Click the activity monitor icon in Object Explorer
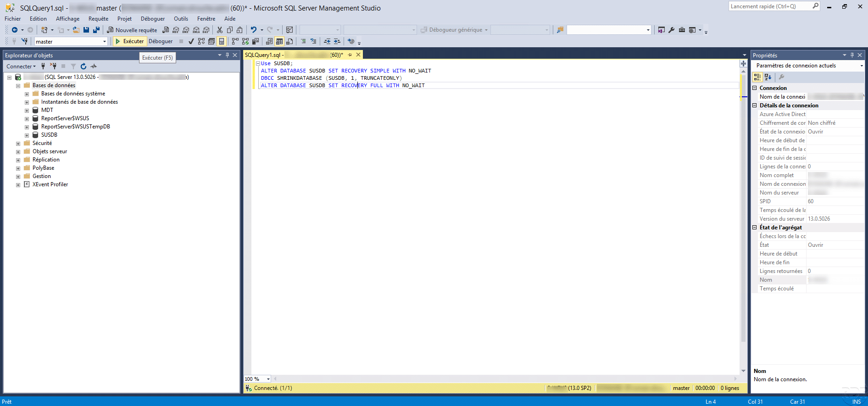Viewport: 868px width, 406px height. pos(94,67)
